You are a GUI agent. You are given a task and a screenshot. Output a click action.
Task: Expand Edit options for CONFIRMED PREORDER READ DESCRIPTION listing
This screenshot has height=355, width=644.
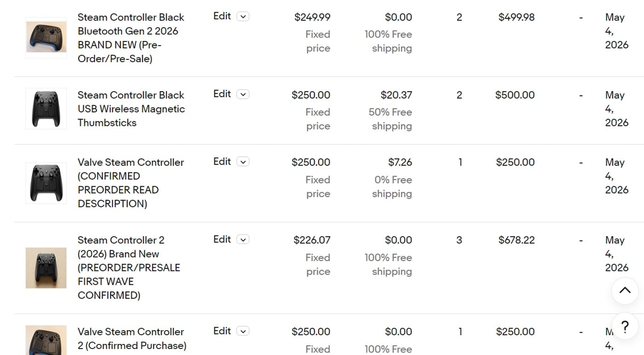click(x=243, y=162)
